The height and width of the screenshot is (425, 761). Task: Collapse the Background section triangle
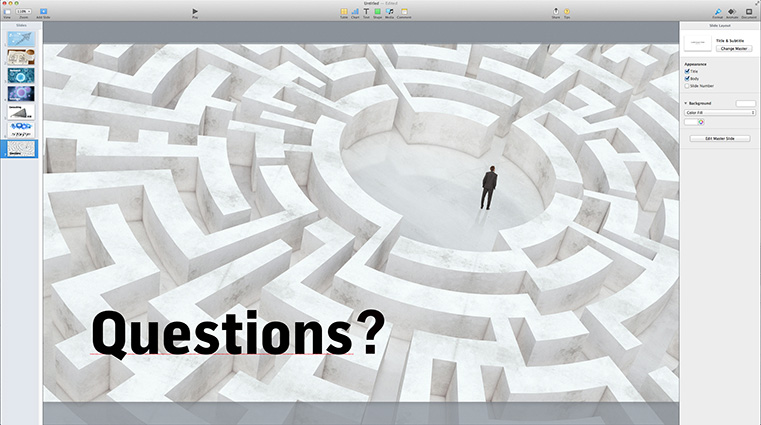click(x=686, y=103)
